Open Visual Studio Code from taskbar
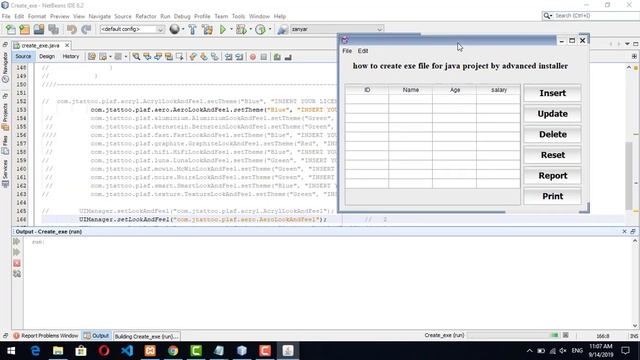The image size is (640, 360). tap(127, 351)
